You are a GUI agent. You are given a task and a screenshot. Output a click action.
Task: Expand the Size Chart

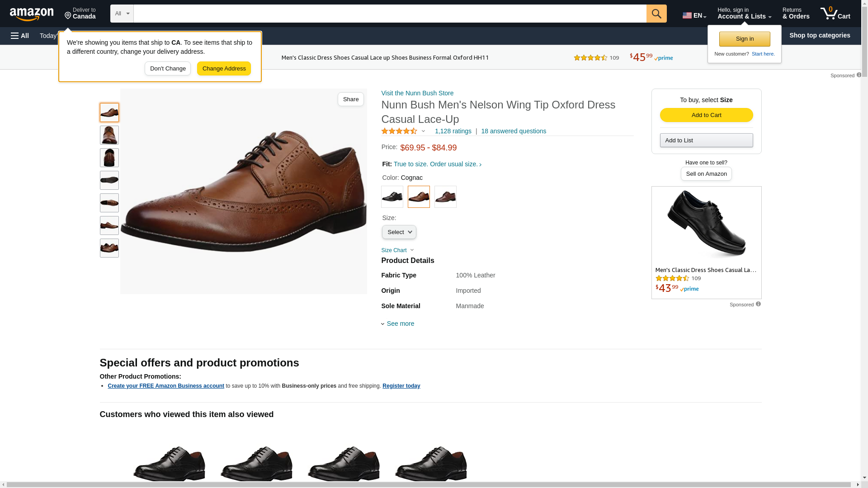pyautogui.click(x=397, y=250)
